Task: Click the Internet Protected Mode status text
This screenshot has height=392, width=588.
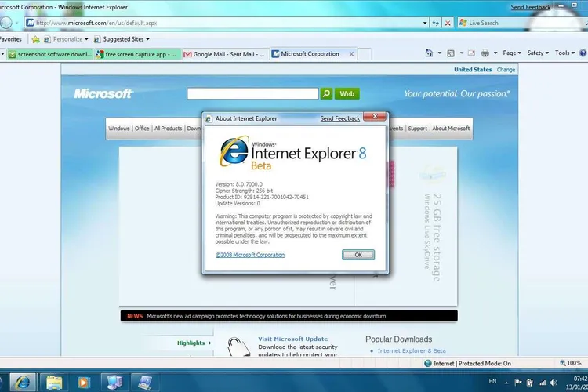Action: pyautogui.click(x=472, y=363)
